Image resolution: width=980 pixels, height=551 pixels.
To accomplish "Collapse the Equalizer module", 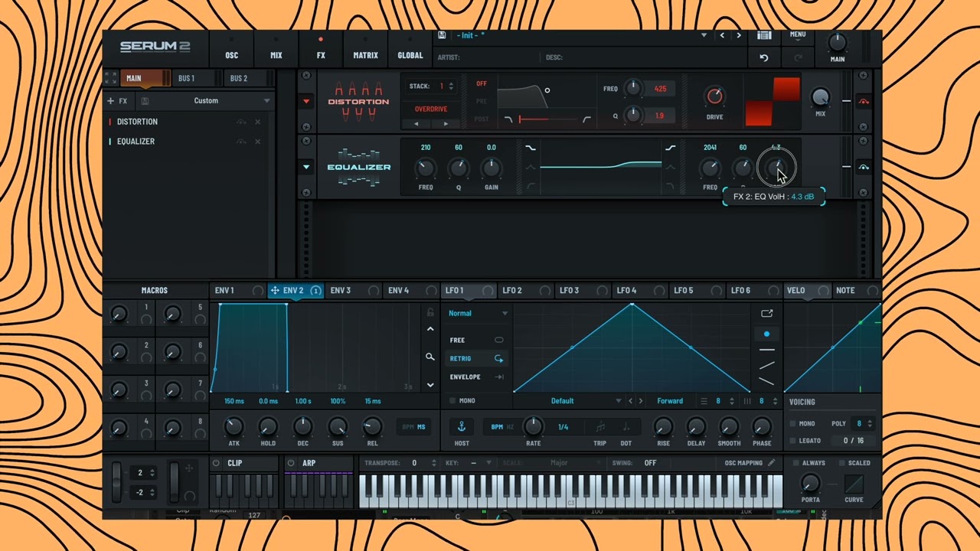I will [306, 167].
